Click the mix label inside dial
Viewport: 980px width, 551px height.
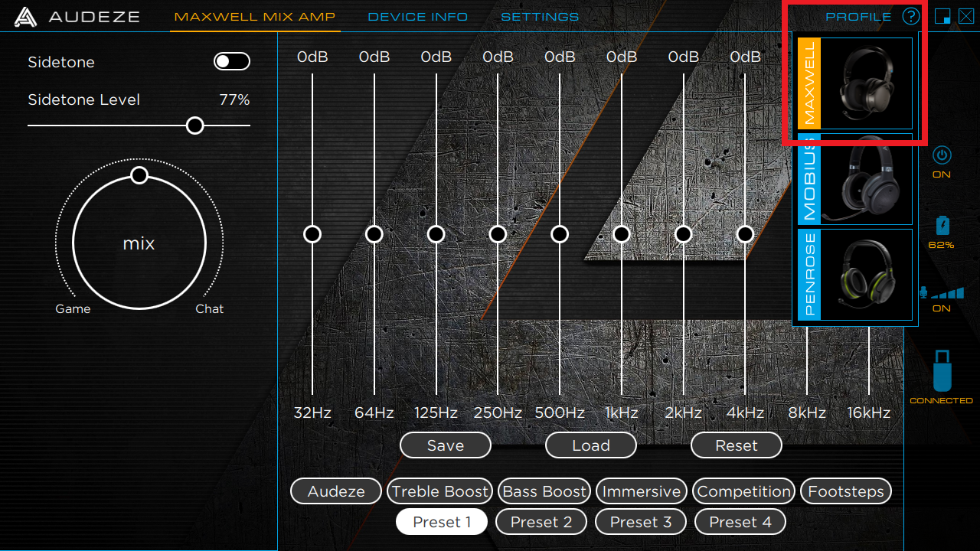pos(139,243)
